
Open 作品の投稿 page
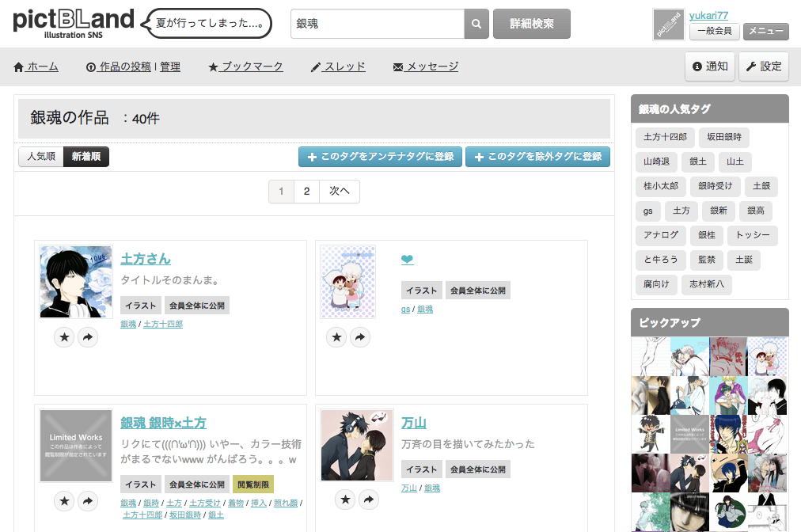pos(119,67)
